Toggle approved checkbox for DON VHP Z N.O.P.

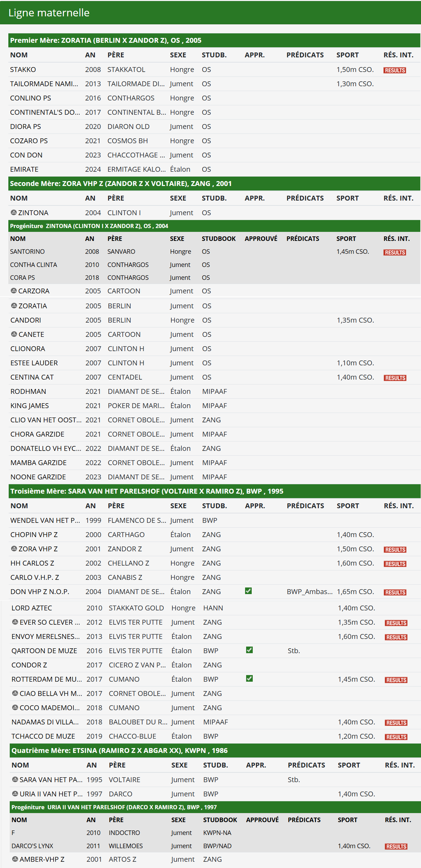pos(248,591)
